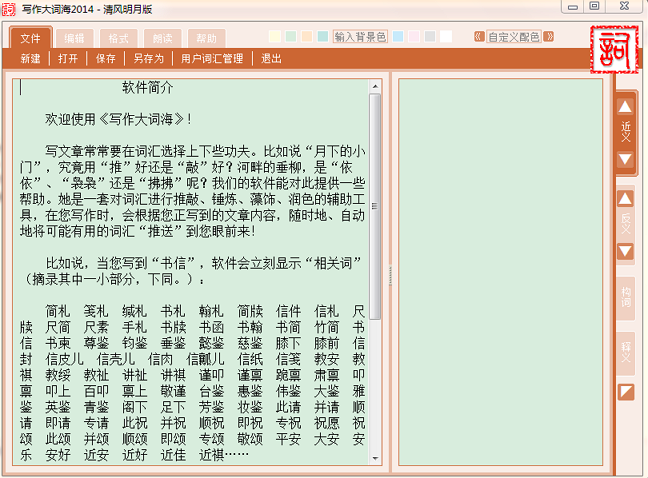
Task: Click down arrow below 近义 synonyms tab
Action: coord(625,159)
